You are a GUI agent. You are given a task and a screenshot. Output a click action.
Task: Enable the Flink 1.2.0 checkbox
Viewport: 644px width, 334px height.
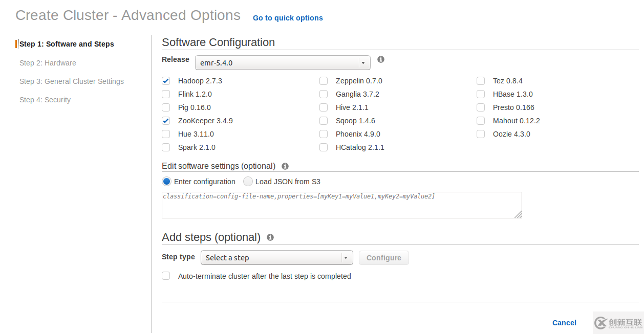pyautogui.click(x=166, y=94)
